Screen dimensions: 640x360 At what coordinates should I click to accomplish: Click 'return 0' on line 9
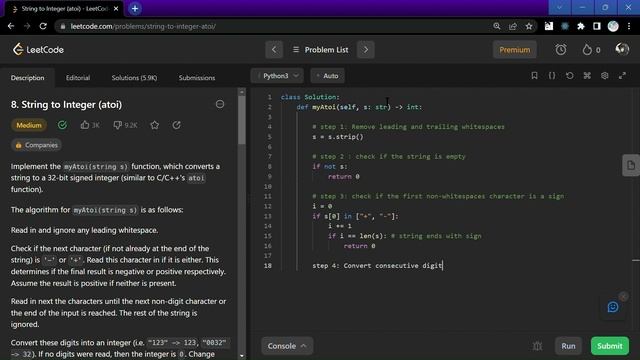point(344,177)
